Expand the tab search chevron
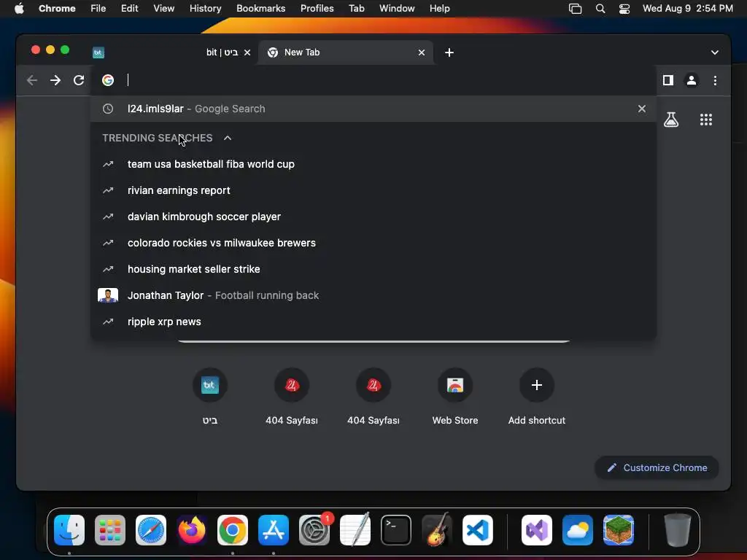This screenshot has height=560, width=747. (714, 52)
